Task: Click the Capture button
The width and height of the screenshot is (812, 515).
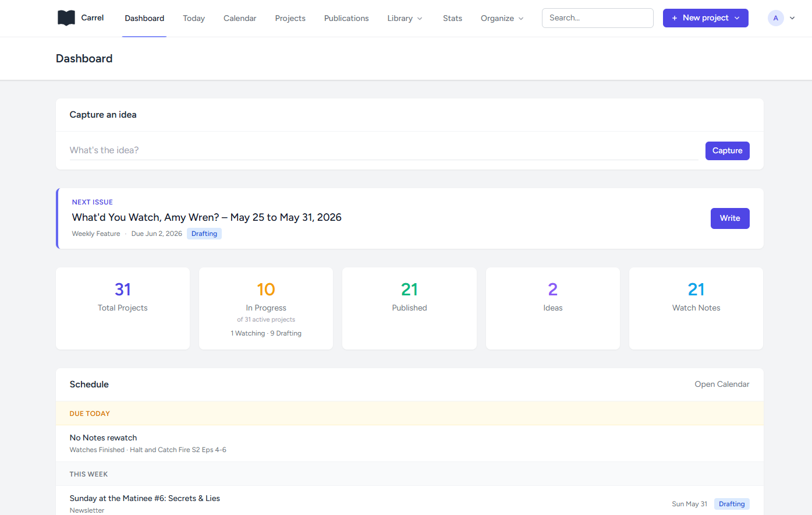Action: 727,150
